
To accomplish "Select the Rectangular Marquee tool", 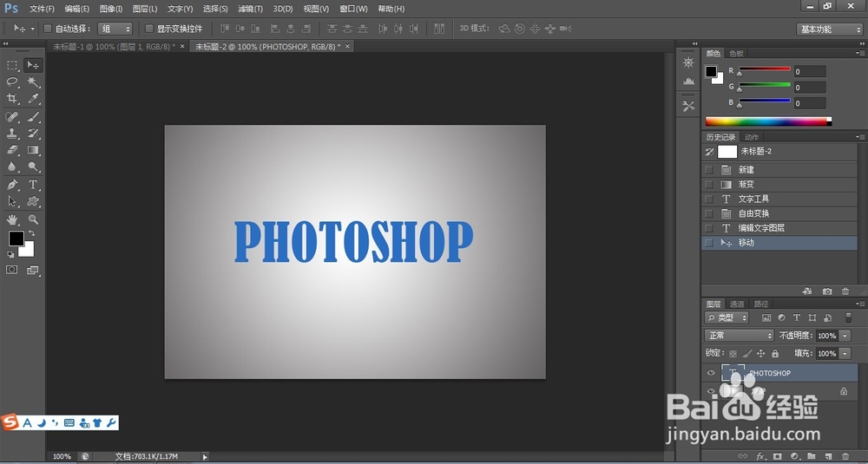I will click(11, 65).
